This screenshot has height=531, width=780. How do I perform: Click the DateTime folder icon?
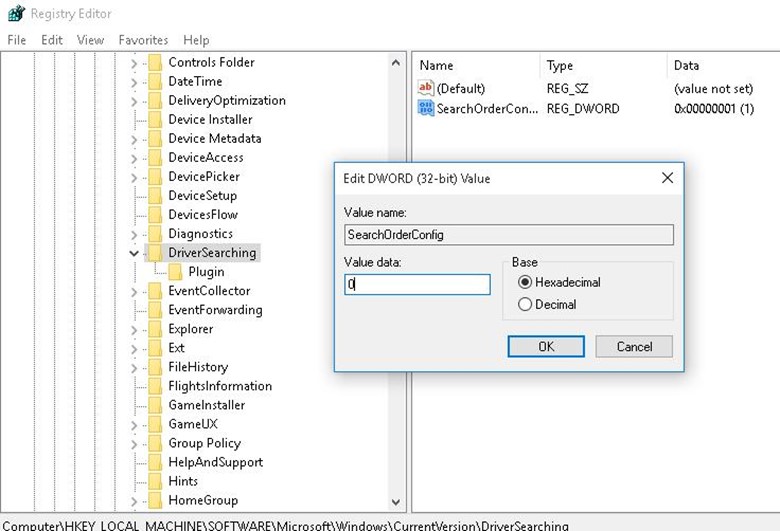pos(155,81)
